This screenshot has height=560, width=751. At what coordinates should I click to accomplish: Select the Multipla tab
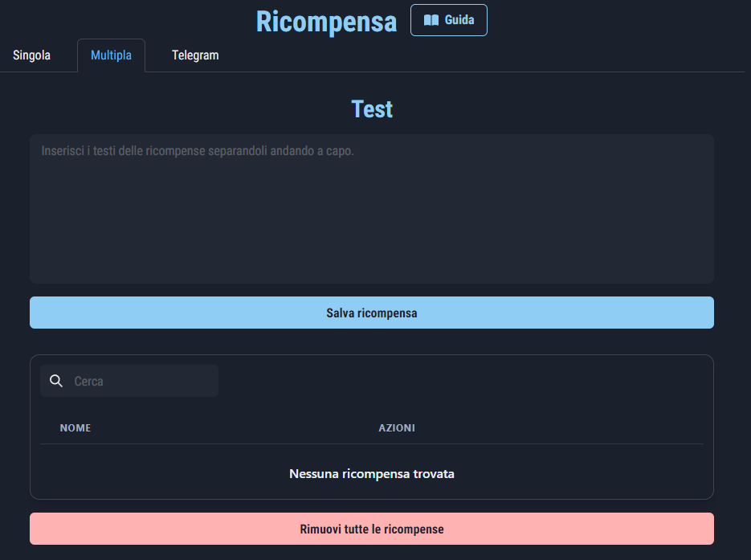[x=111, y=55]
